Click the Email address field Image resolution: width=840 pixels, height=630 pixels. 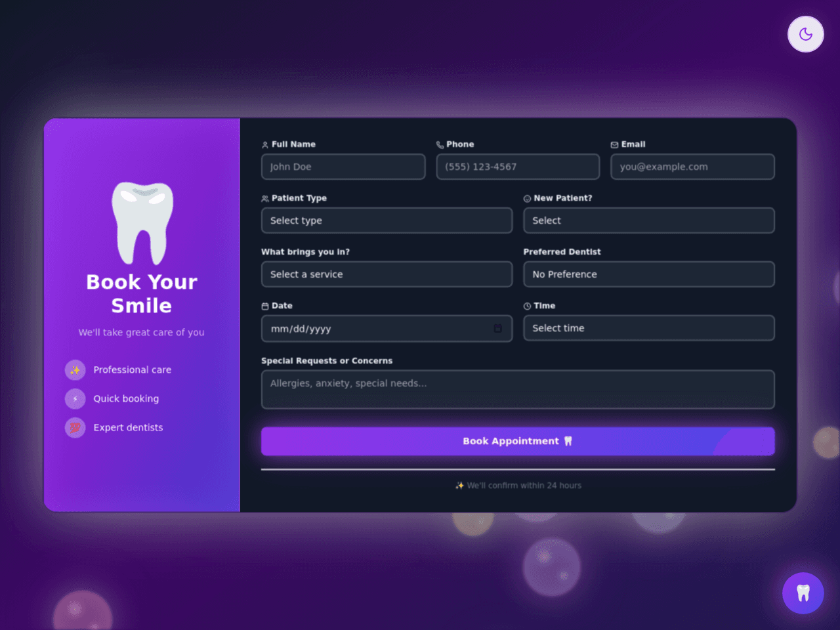pos(692,167)
